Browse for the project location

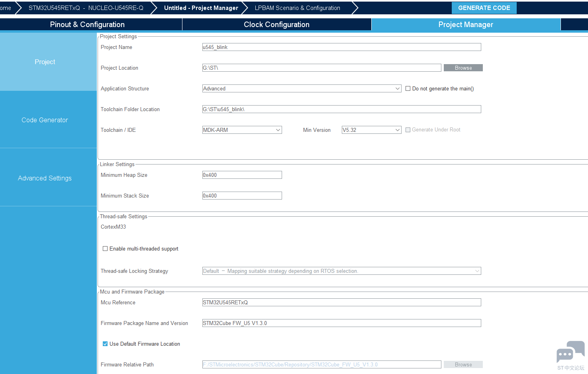pyautogui.click(x=463, y=68)
